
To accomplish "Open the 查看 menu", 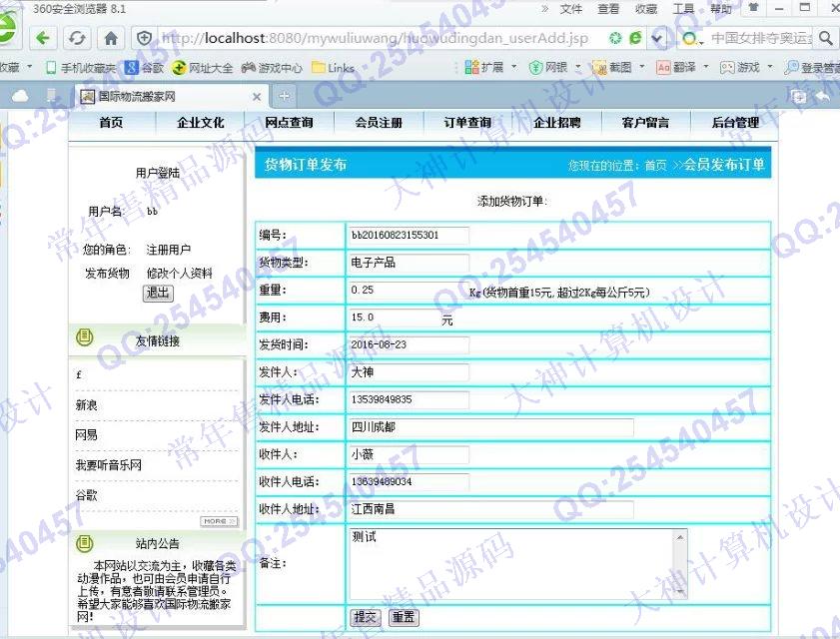I will 608,9.
